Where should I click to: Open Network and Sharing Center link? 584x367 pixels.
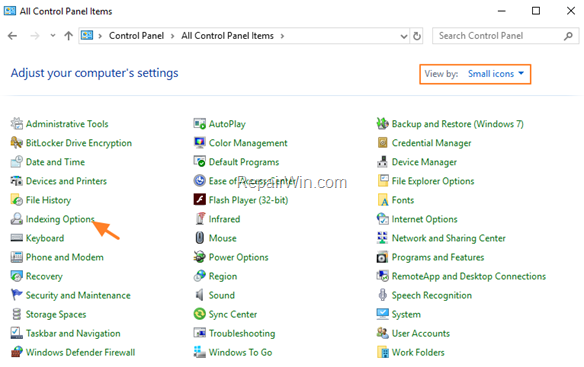(448, 238)
